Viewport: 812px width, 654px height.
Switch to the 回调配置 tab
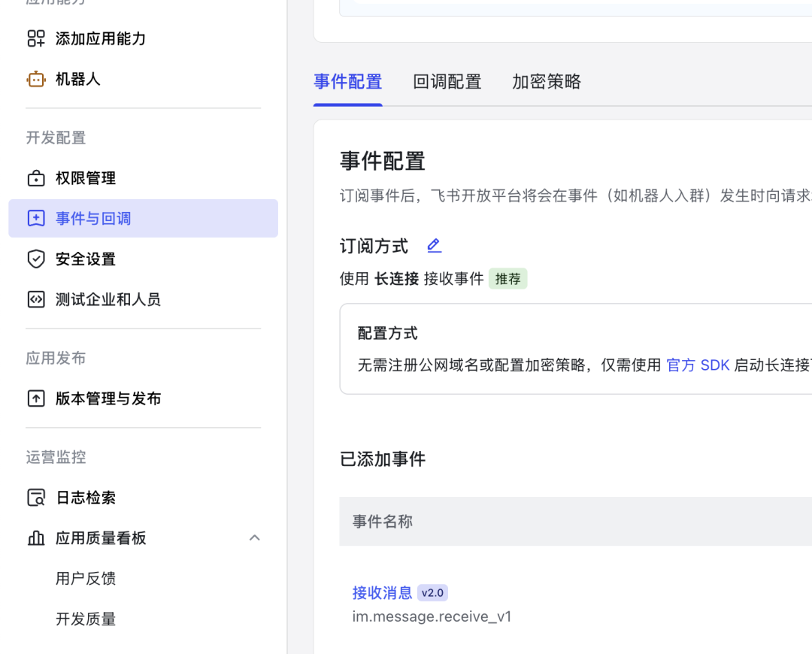(447, 82)
